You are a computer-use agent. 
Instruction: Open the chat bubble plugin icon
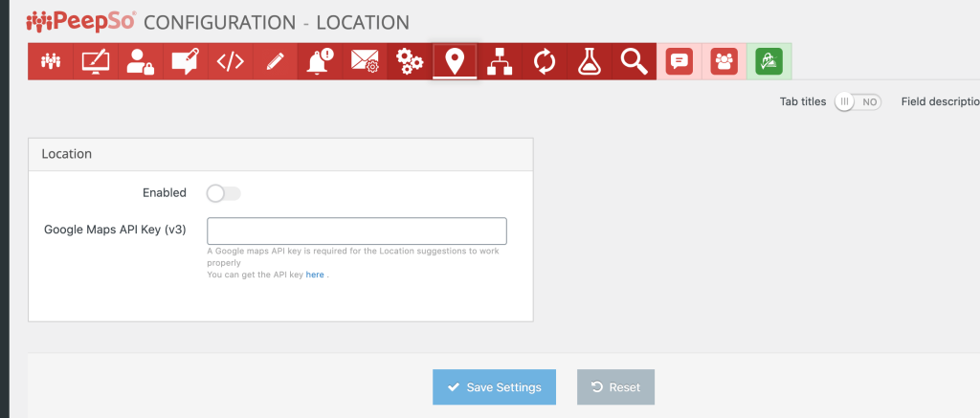point(679,61)
